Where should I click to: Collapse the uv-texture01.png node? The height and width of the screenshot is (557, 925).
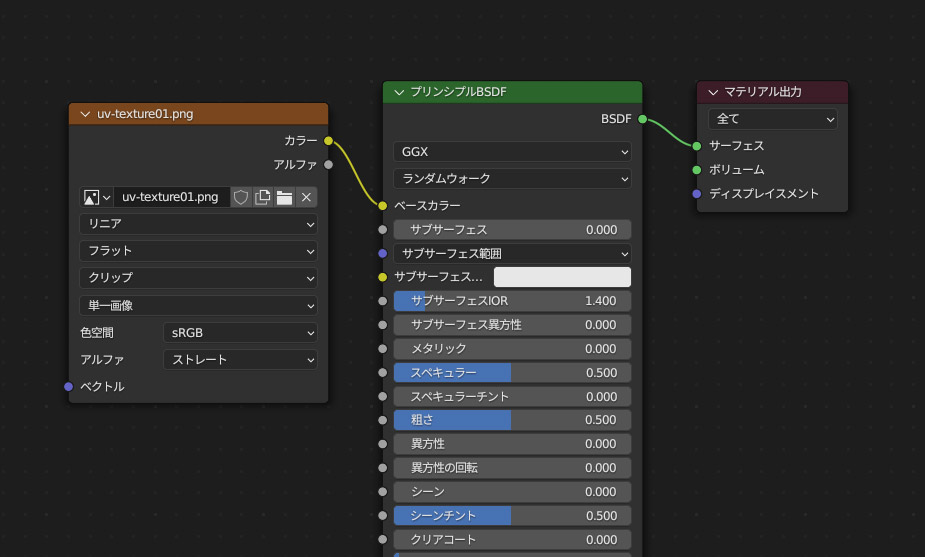(84, 114)
